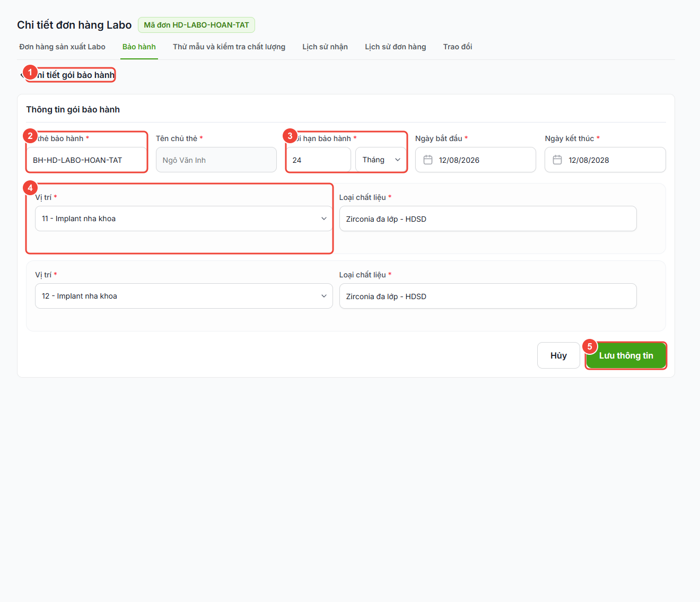Click the Chi tiết đơn hàng Labo title
The width and height of the screenshot is (700, 602).
[x=74, y=25]
